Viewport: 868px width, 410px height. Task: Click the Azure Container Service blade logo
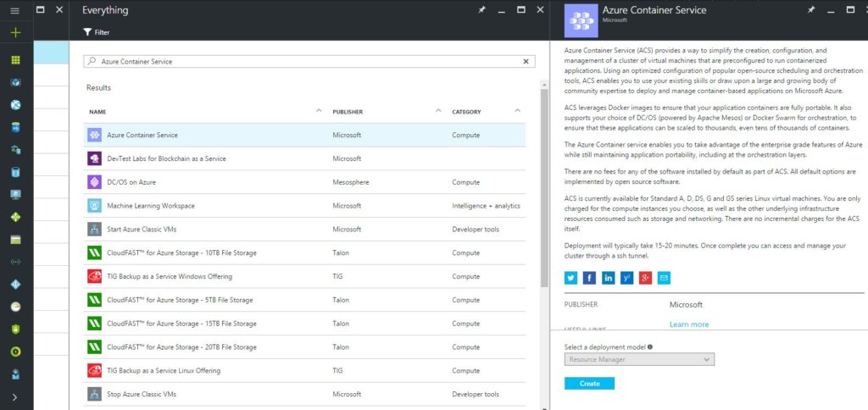tap(581, 21)
